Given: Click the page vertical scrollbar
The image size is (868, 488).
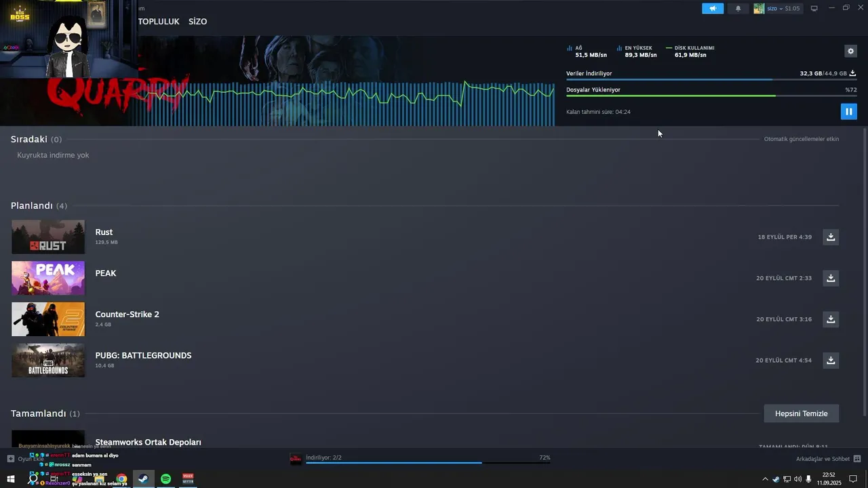Looking at the screenshot, I should (x=865, y=271).
